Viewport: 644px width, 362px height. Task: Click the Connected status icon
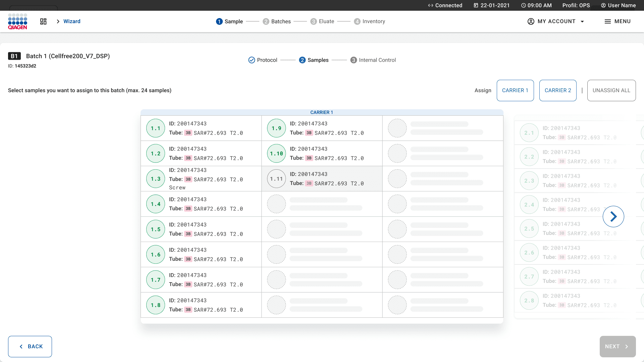coord(431,5)
